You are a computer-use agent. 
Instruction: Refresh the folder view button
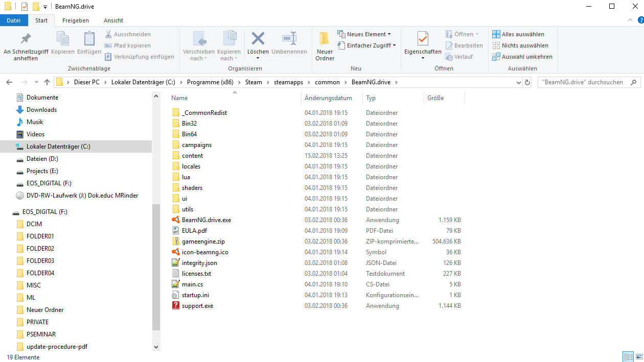pos(528,82)
